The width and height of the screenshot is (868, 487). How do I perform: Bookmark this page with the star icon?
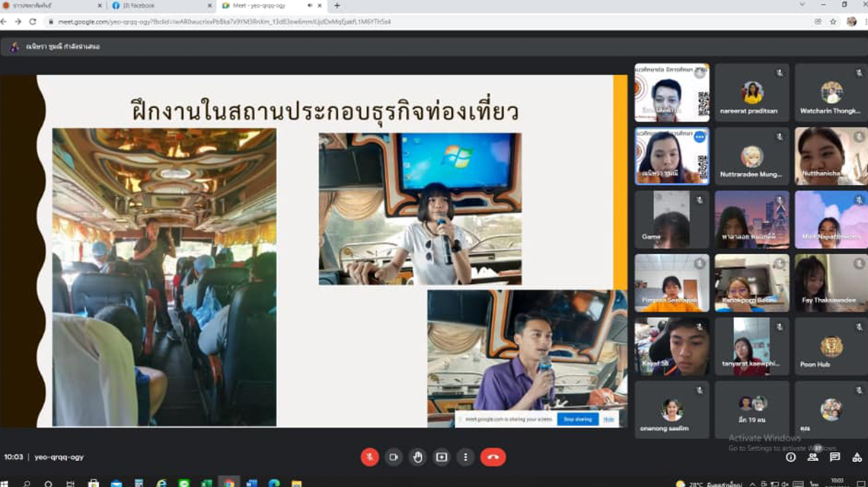[833, 21]
